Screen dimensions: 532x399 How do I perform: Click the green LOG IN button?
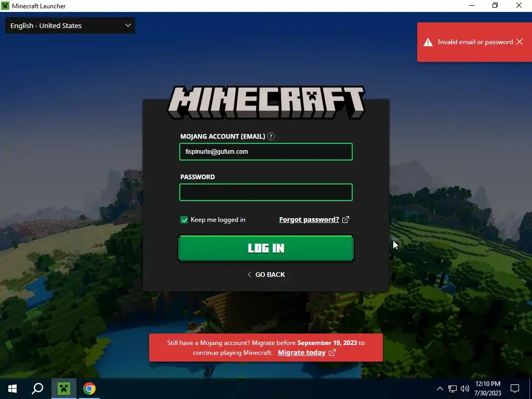pyautogui.click(x=266, y=248)
